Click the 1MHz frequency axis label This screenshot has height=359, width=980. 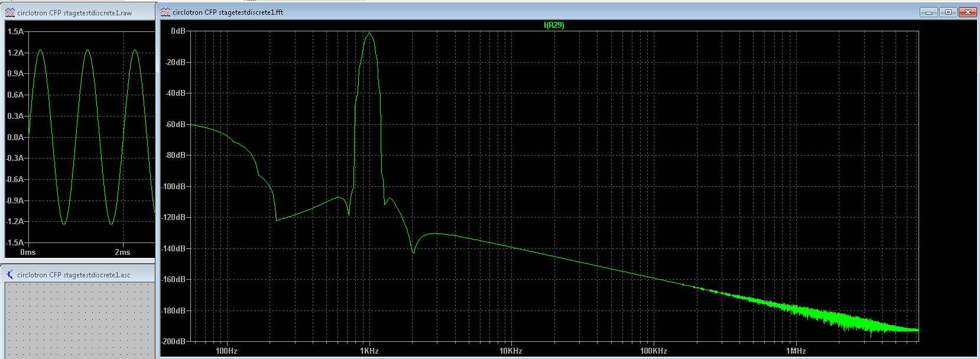(x=796, y=351)
